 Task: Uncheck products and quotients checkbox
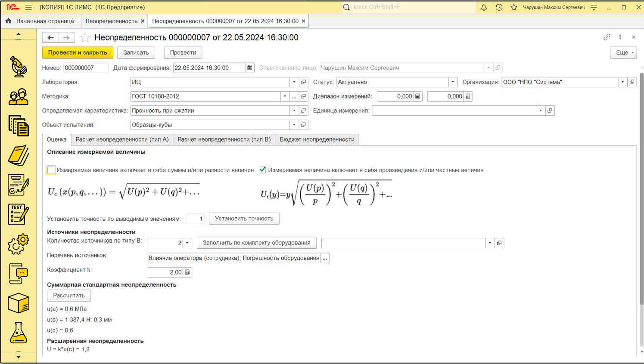pyautogui.click(x=262, y=170)
